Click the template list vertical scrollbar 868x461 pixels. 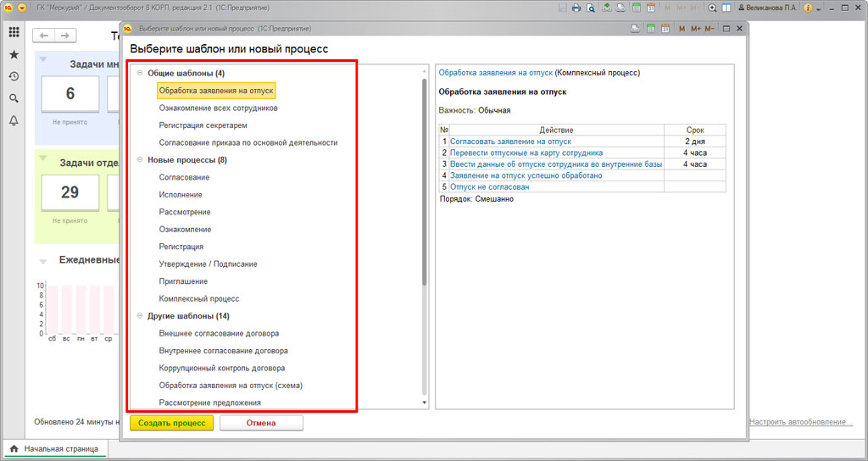coord(424,212)
